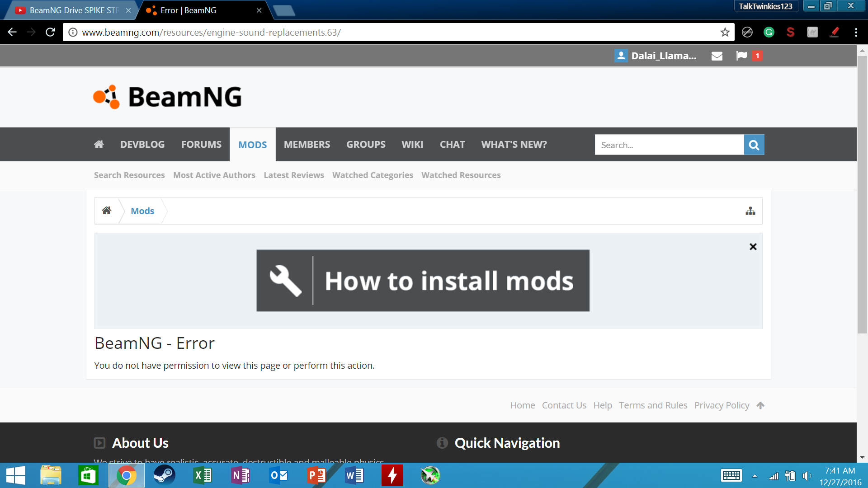This screenshot has height=488, width=868.
Task: Click the volume speaker tray icon
Action: click(x=807, y=476)
